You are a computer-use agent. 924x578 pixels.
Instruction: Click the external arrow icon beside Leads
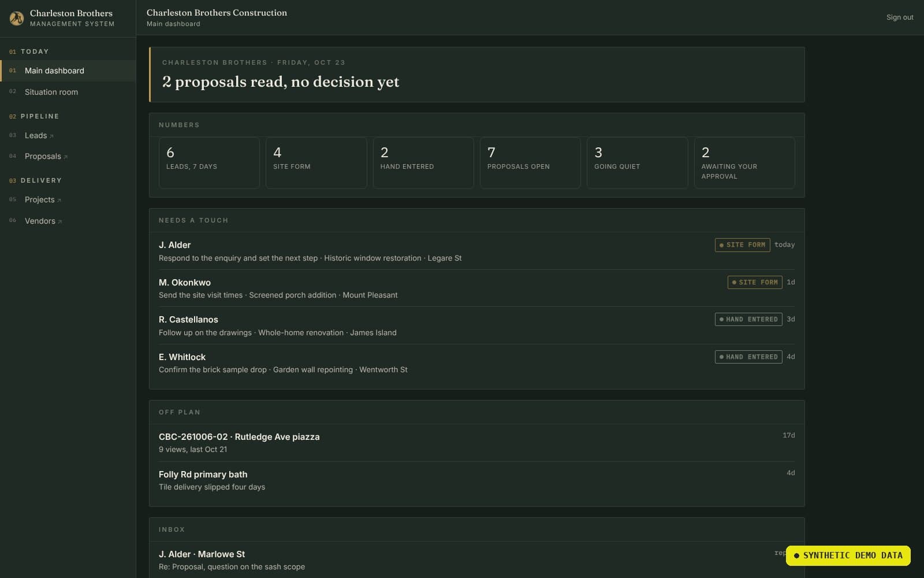click(x=51, y=136)
